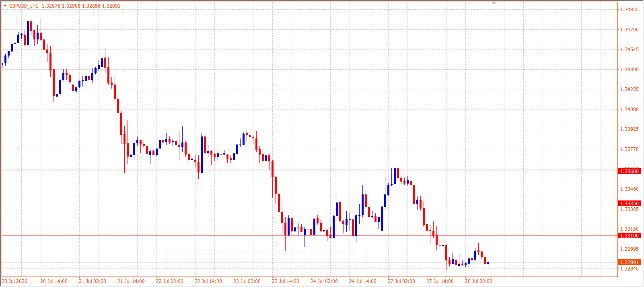Click the red triangle before GBPUSD_i,H1
The width and height of the screenshot is (644, 287).
(5, 6)
